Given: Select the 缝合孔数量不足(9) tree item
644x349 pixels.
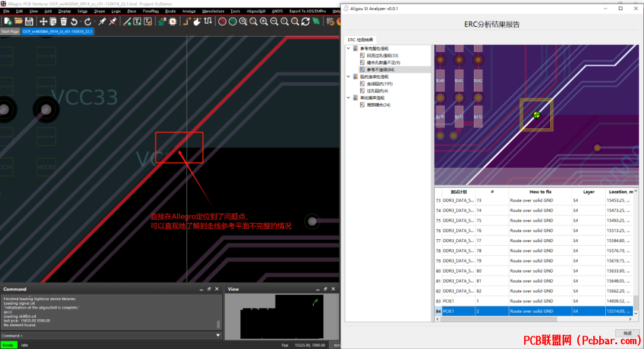Looking at the screenshot, I should 383,63.
